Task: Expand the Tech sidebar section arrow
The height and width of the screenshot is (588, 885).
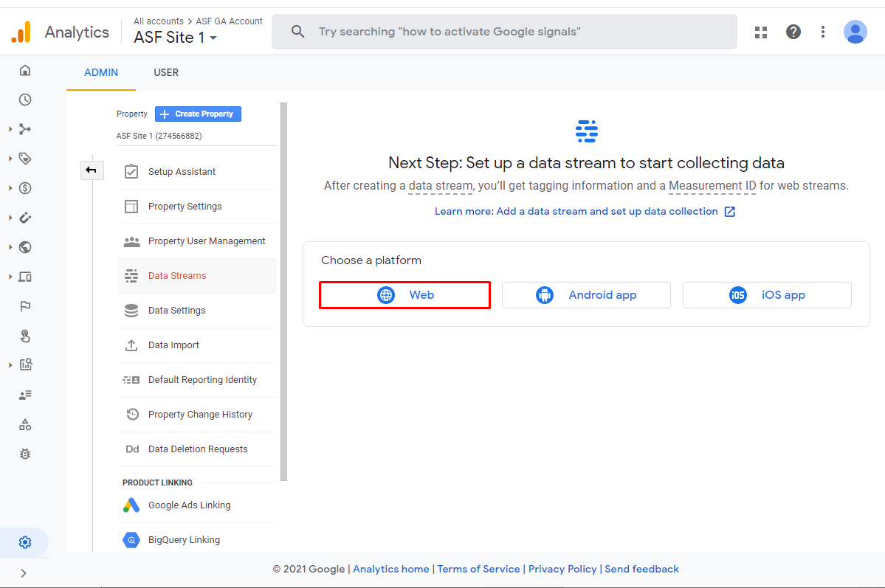Action: point(10,277)
